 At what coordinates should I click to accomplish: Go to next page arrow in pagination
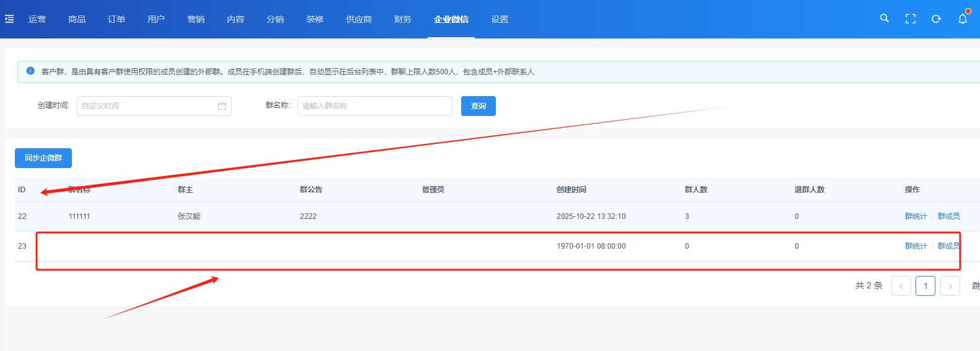coord(950,286)
